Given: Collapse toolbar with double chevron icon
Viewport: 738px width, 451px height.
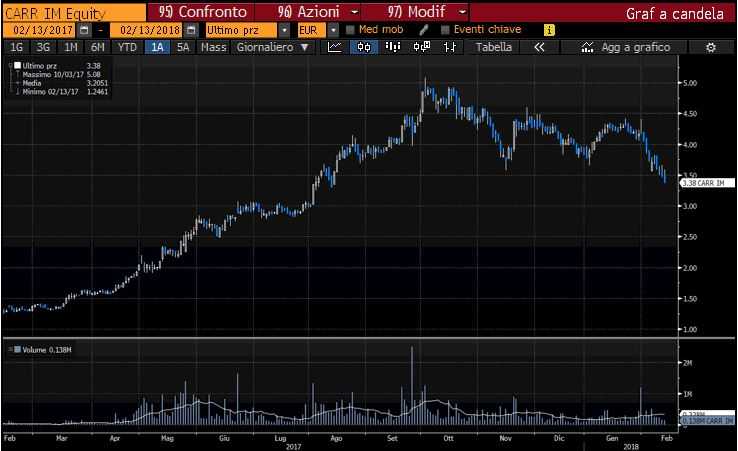Looking at the screenshot, I should pos(540,47).
